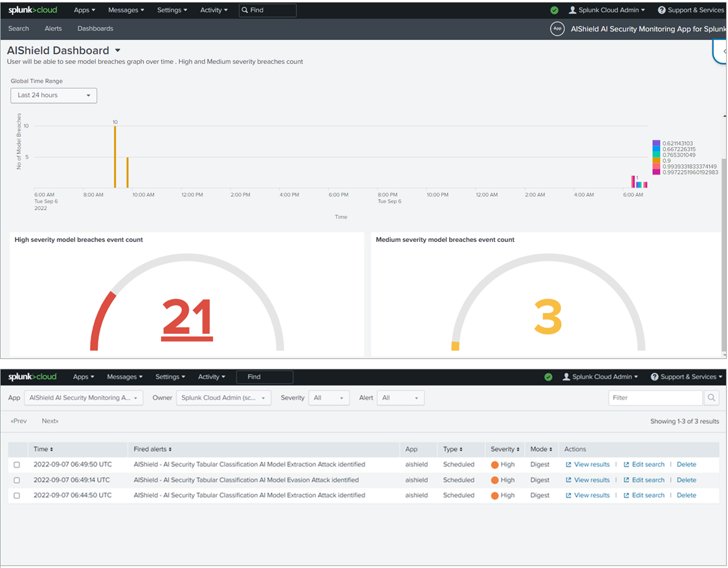Sort by the Severity column header
Image resolution: width=728 pixels, height=568 pixels.
coord(505,449)
